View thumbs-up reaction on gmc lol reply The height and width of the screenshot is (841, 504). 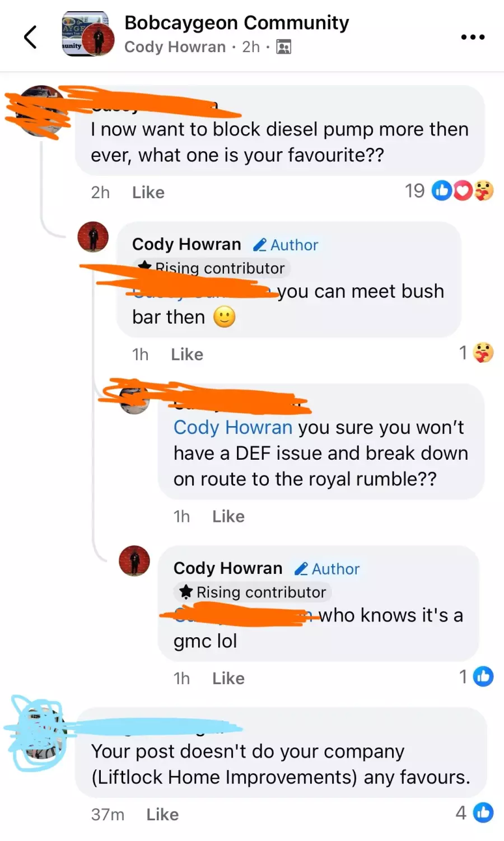point(483,677)
